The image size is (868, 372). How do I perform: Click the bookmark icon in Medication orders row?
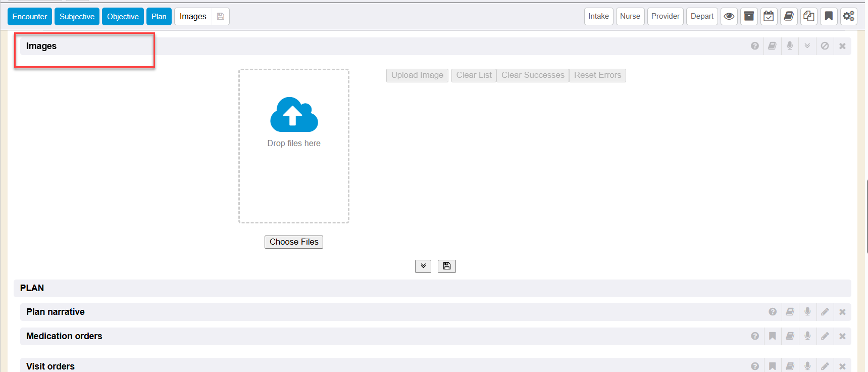[772, 336]
